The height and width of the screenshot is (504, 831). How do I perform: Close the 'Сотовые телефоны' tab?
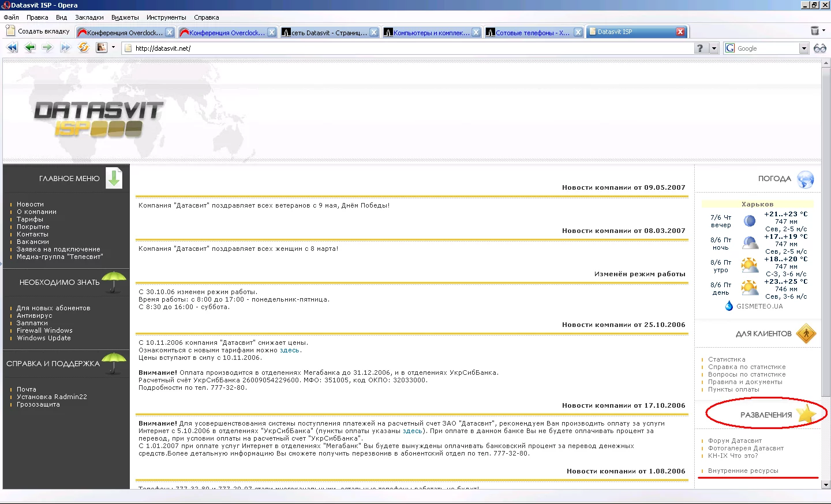tap(578, 32)
